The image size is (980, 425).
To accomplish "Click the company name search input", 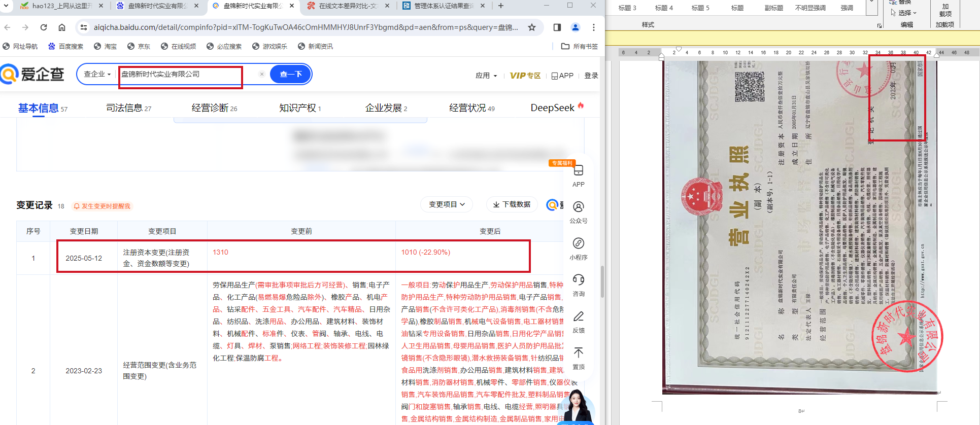I will pyautogui.click(x=188, y=74).
